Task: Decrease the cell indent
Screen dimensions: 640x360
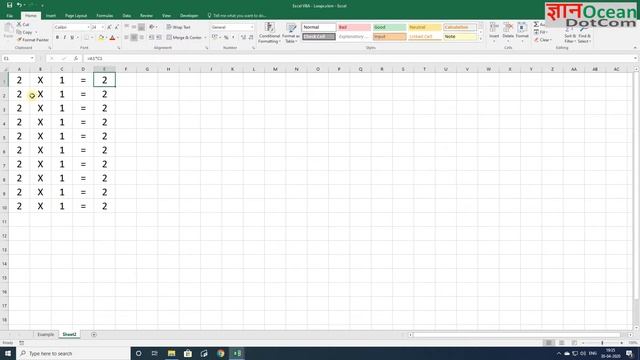Action: 151,37
